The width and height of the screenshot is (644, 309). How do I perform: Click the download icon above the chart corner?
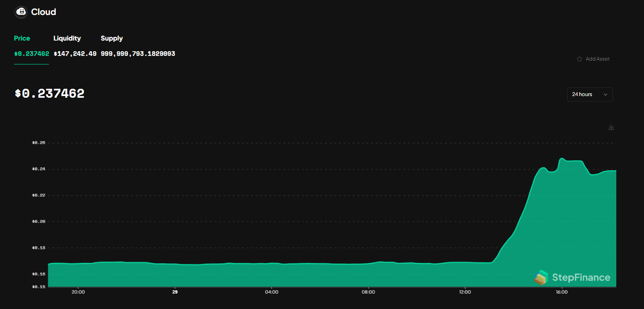point(611,127)
